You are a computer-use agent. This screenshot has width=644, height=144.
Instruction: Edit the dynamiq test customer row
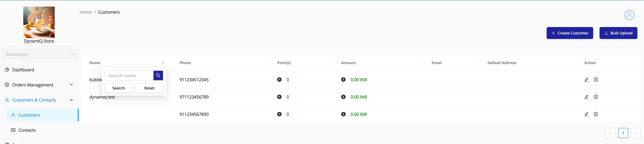coord(586,97)
